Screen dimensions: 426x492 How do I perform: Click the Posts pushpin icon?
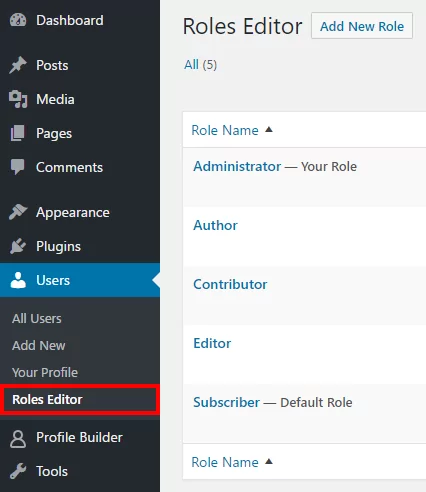click(18, 65)
